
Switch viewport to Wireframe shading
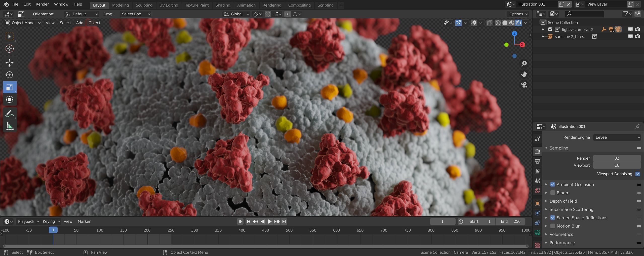(x=498, y=23)
